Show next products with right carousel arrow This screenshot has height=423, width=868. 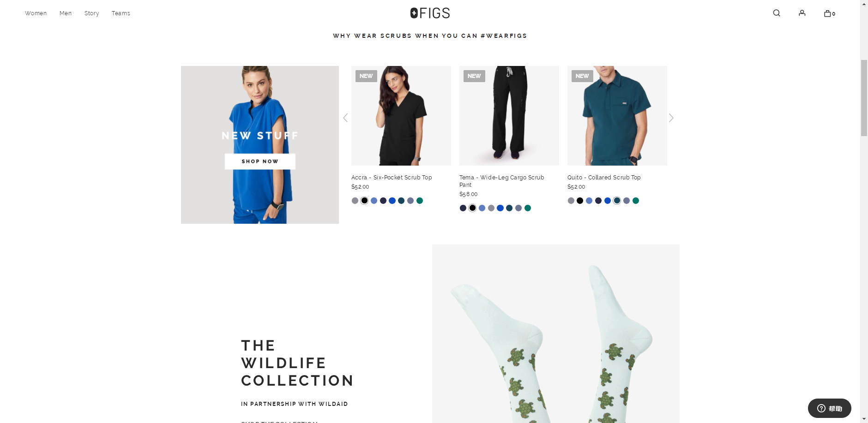tap(671, 118)
